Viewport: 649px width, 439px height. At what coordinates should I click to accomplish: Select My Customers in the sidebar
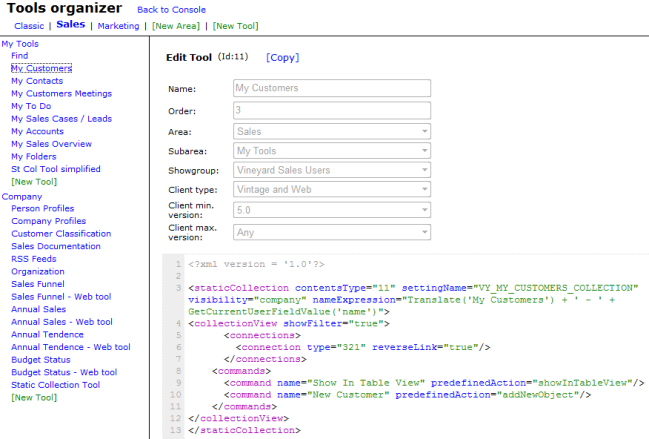click(x=41, y=68)
